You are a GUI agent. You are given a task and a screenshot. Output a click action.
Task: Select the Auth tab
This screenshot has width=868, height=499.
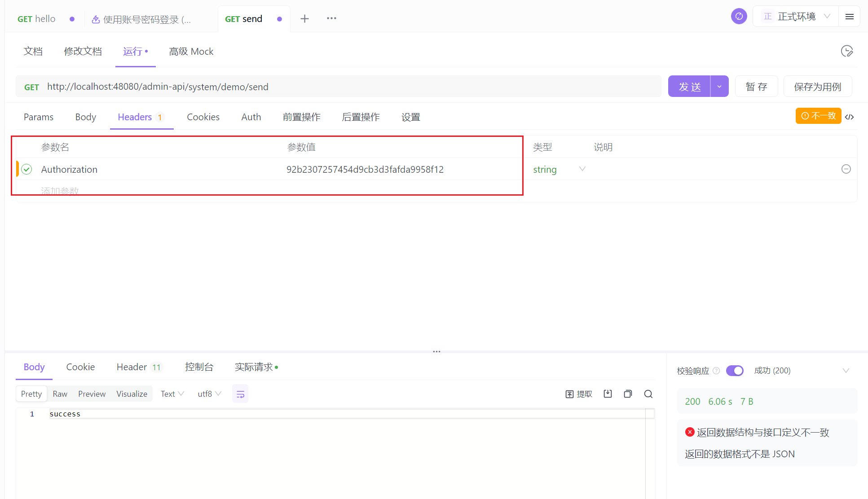[251, 117]
